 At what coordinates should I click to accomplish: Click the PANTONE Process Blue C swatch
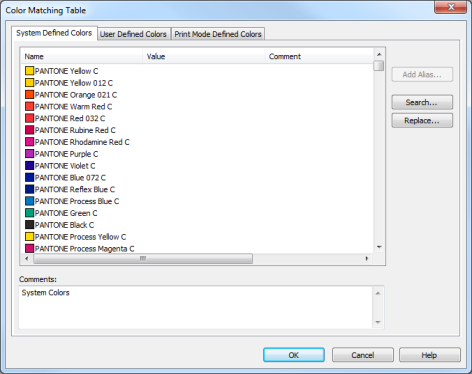pos(30,201)
